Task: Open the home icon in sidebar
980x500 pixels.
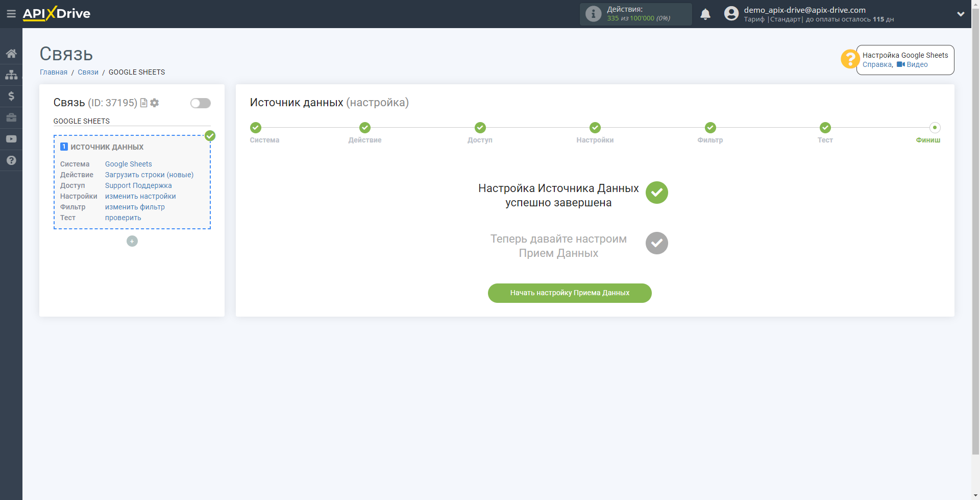Action: pos(11,54)
